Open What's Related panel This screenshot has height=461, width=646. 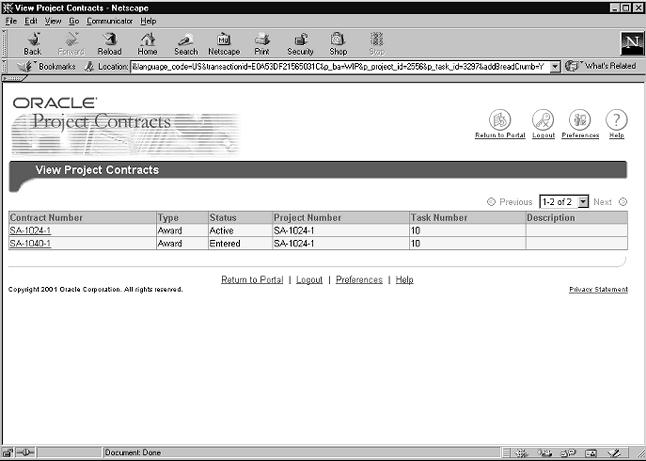pos(601,66)
